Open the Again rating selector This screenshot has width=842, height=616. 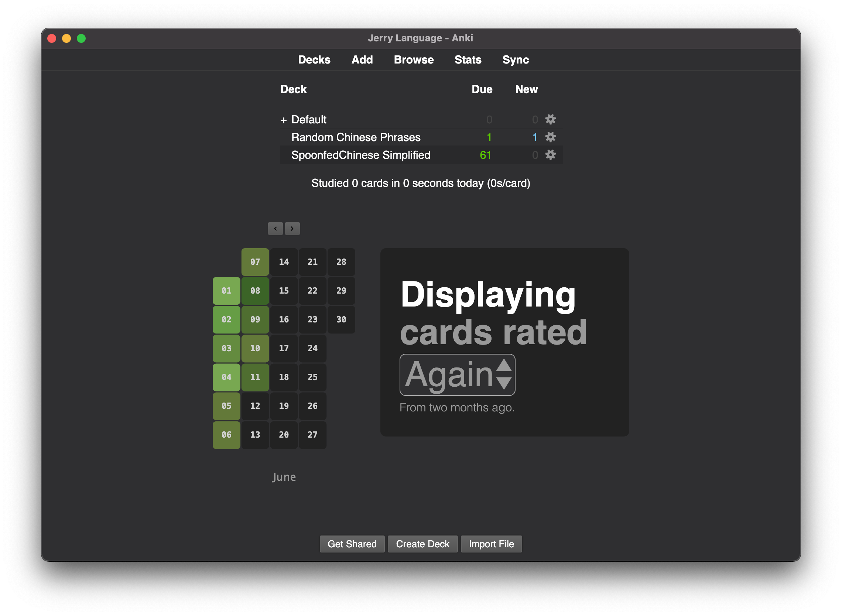point(457,375)
